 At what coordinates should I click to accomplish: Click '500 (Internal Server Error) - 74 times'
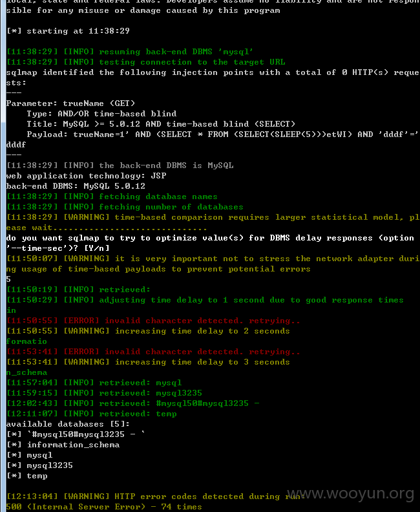click(104, 507)
